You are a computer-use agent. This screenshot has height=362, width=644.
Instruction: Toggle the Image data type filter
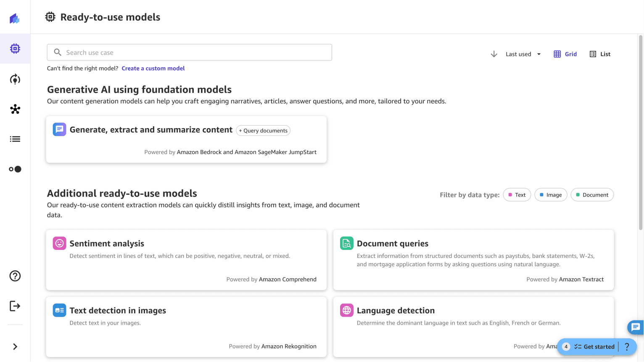tap(551, 195)
